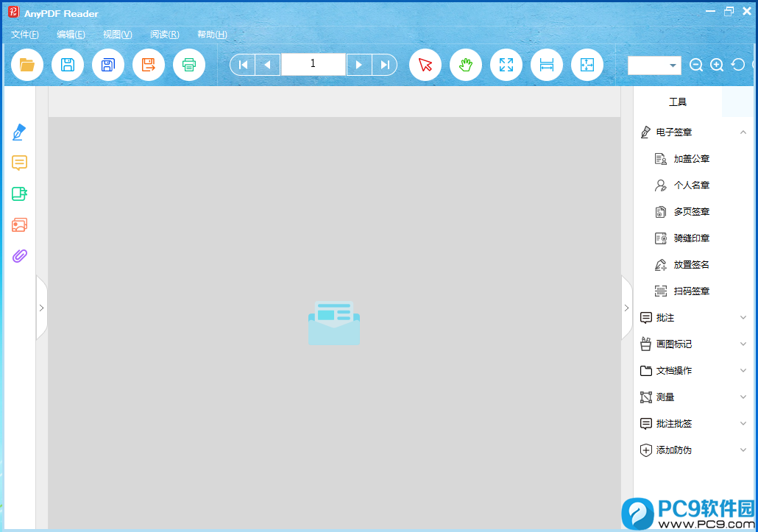
Task: Click the blue Save icon
Action: click(68, 65)
